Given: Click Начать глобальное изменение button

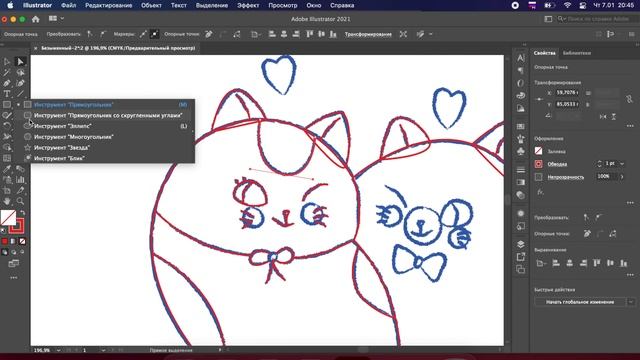Looking at the screenshot, I should click(580, 302).
